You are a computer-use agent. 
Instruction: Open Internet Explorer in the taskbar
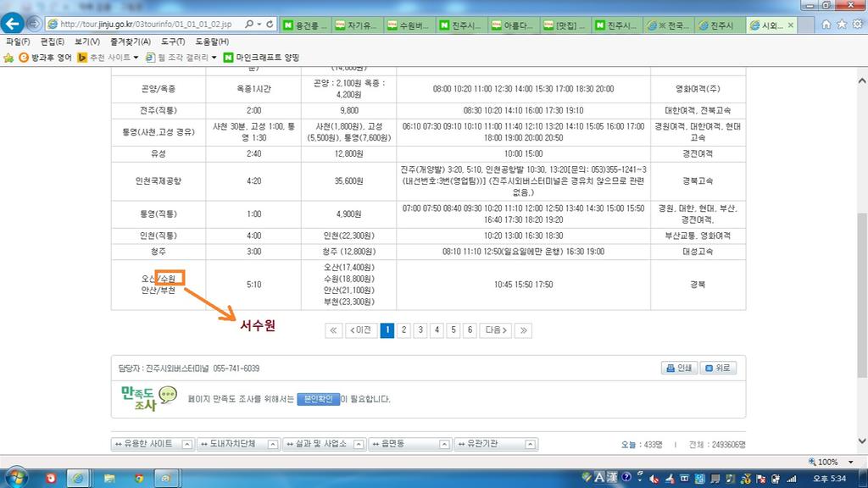[78, 478]
